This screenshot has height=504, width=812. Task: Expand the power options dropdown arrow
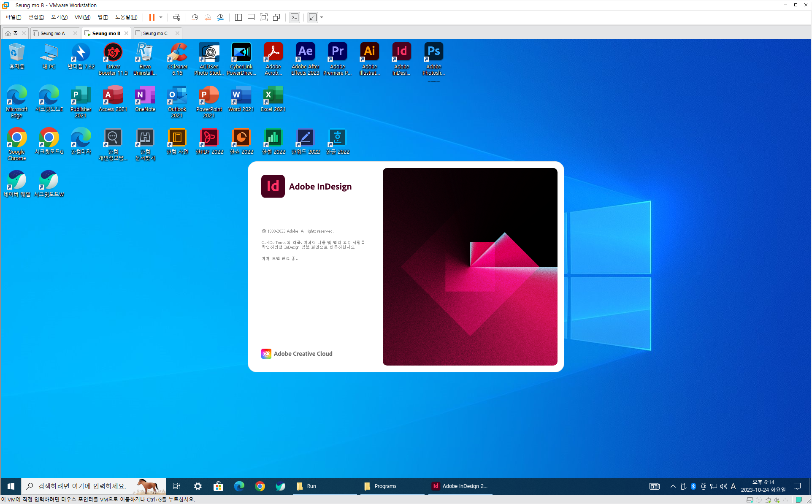pos(161,17)
